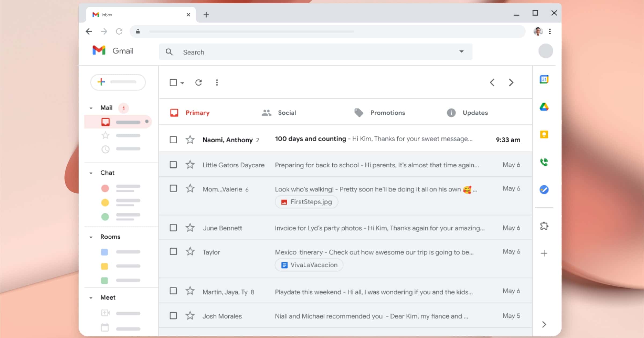Open Google Drive side panel icon
Screen dimensions: 644x338
point(544,107)
